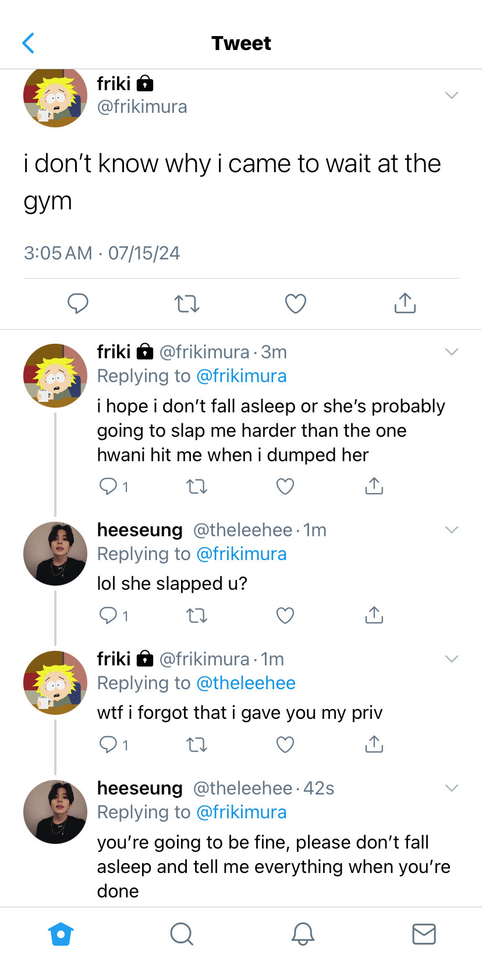Open the Notifications bell tab
Image resolution: width=482 pixels, height=980 pixels.
(303, 934)
